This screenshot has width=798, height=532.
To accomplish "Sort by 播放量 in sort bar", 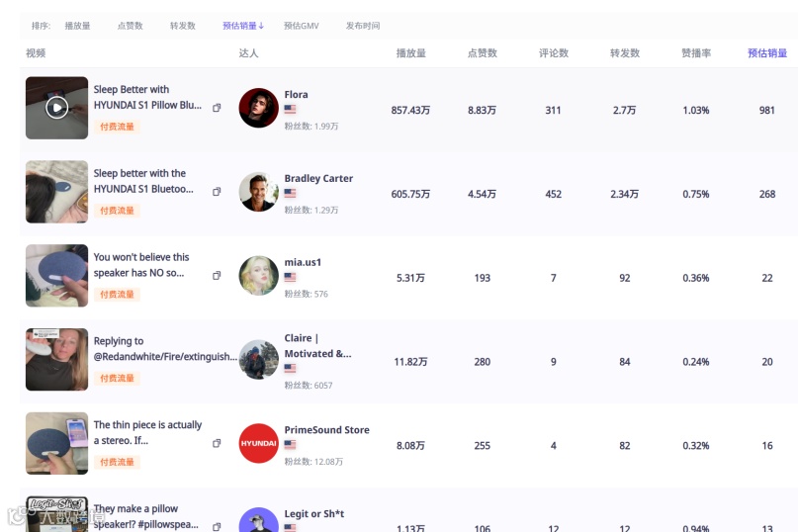I will [77, 26].
